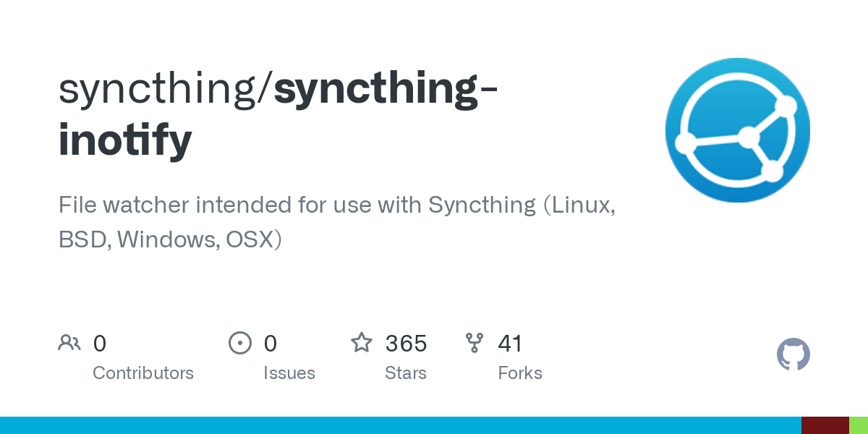Screen dimensions: 868x434
Task: Click the Forks label
Action: (520, 373)
